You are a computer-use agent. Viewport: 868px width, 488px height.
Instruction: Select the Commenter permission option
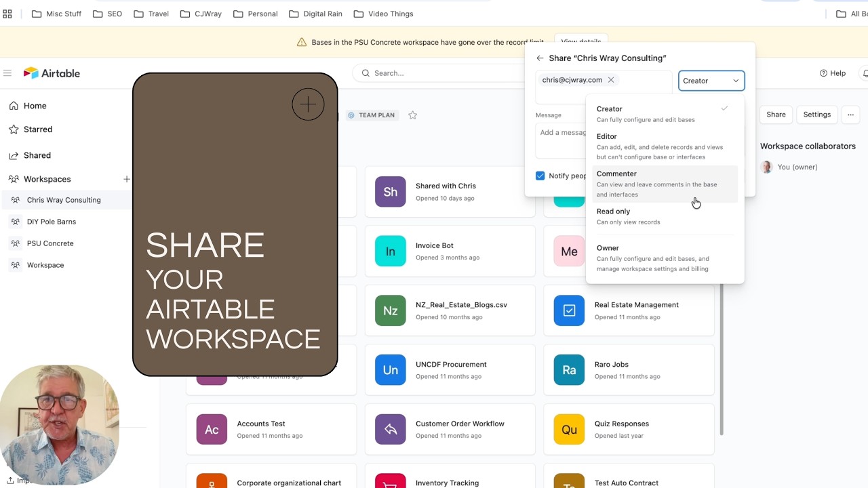[665, 184]
